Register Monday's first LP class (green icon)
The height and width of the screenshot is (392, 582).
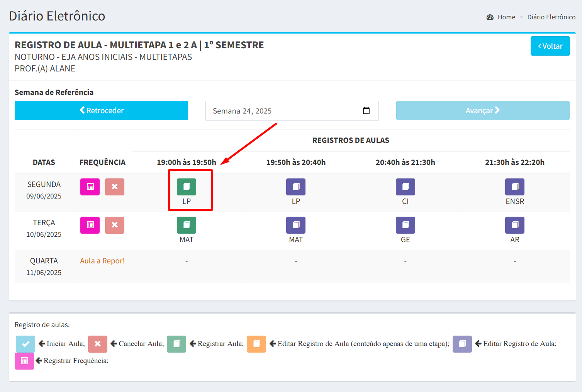pos(186,187)
